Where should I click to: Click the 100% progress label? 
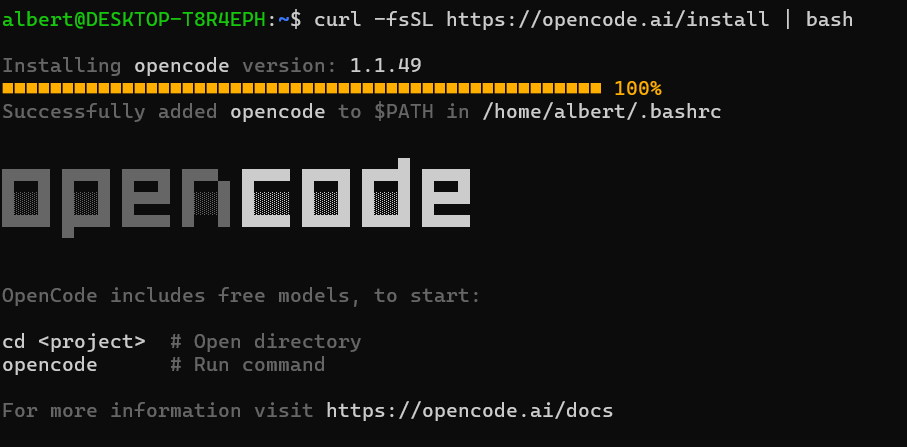click(637, 88)
